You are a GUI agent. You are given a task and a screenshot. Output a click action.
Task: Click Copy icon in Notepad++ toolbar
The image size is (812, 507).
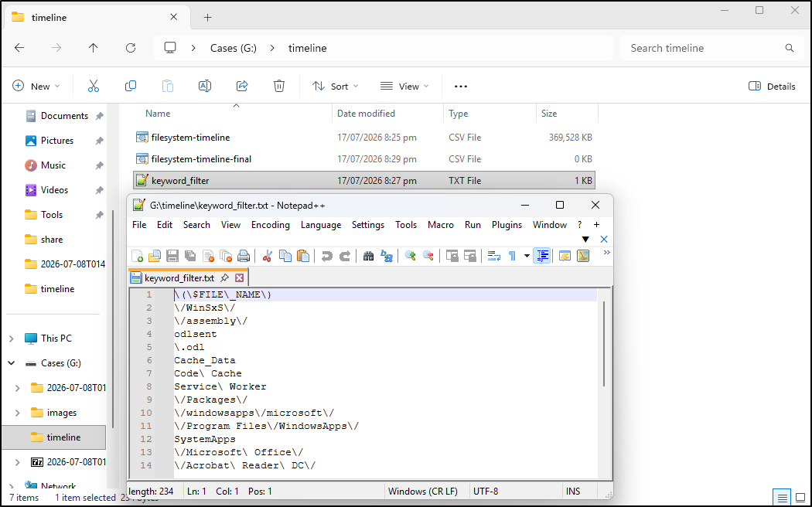(285, 256)
